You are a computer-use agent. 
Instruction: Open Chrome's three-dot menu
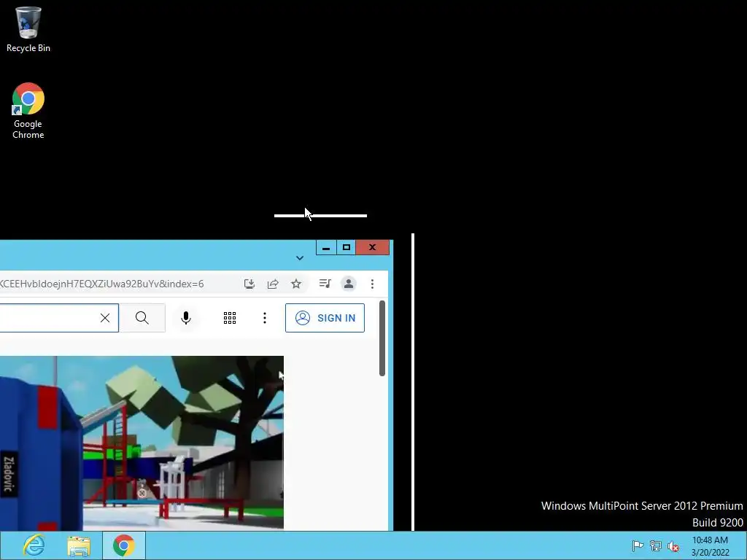point(372,284)
